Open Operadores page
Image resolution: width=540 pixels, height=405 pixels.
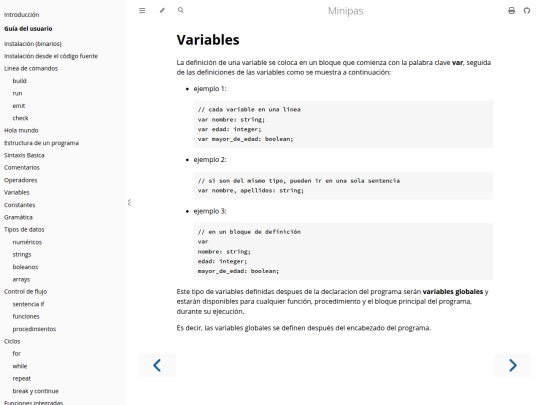(20, 180)
